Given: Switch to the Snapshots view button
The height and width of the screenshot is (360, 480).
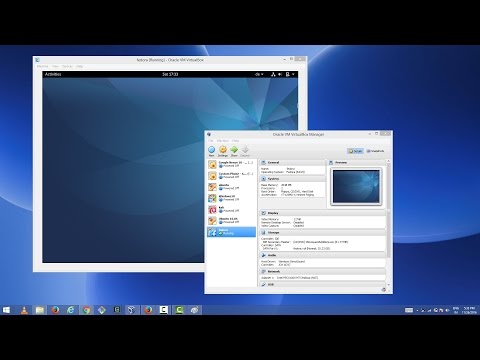Looking at the screenshot, I should [x=375, y=151].
